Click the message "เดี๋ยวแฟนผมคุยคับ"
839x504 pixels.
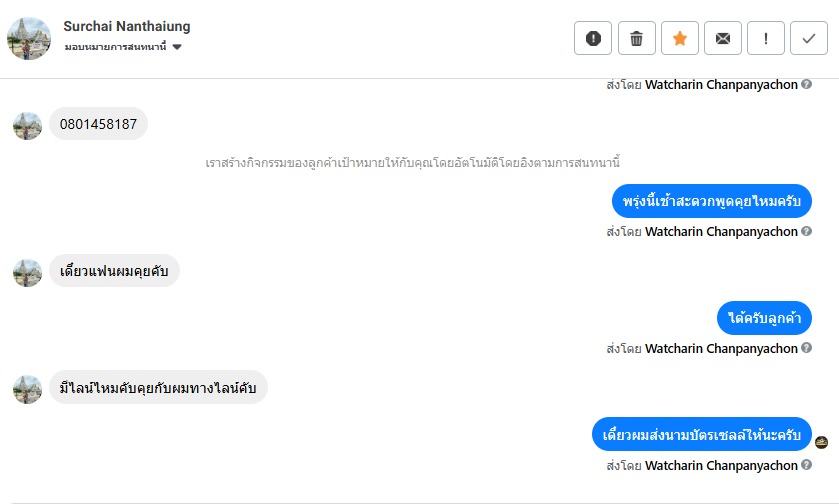point(114,271)
